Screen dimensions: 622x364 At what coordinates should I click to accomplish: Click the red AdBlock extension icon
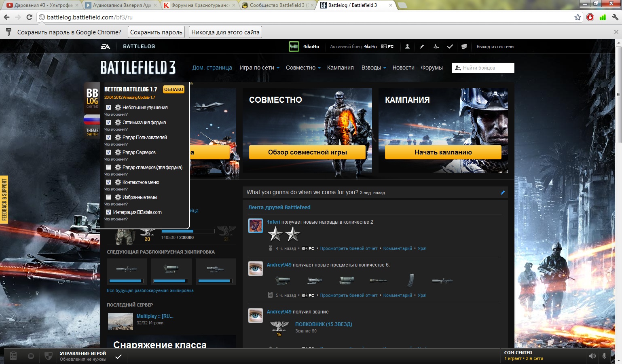590,17
